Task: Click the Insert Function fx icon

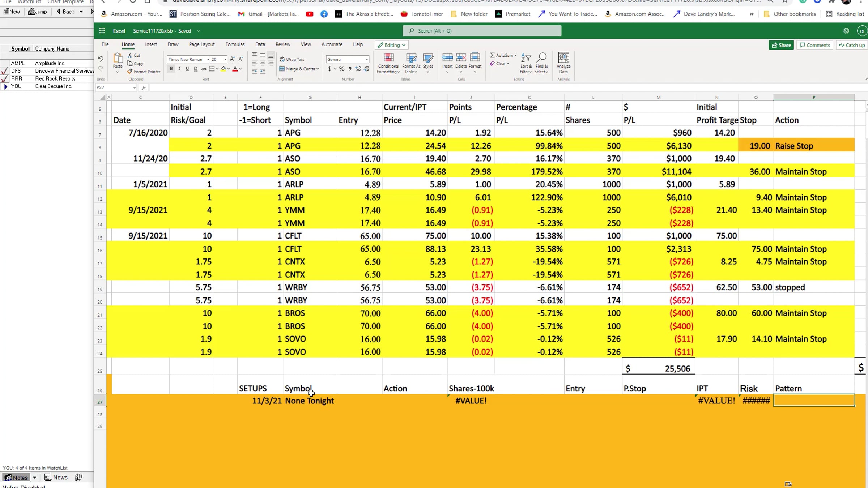Action: tap(144, 87)
